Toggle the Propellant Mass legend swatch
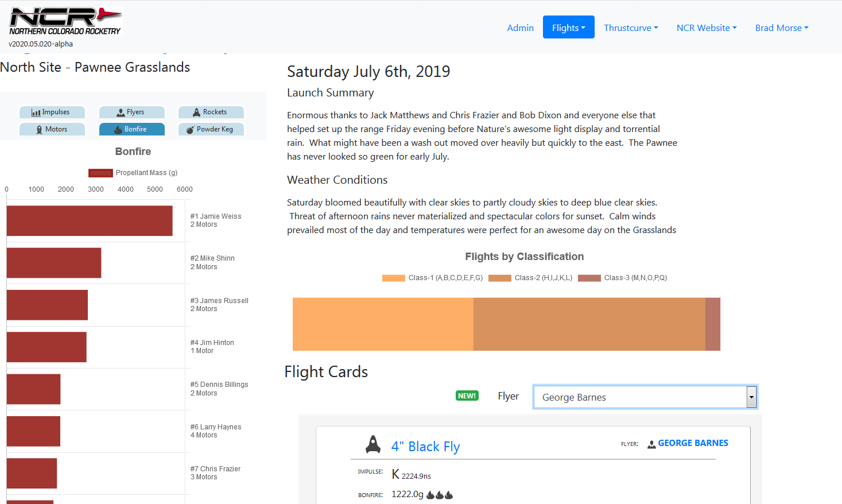842x504 pixels. click(x=100, y=173)
